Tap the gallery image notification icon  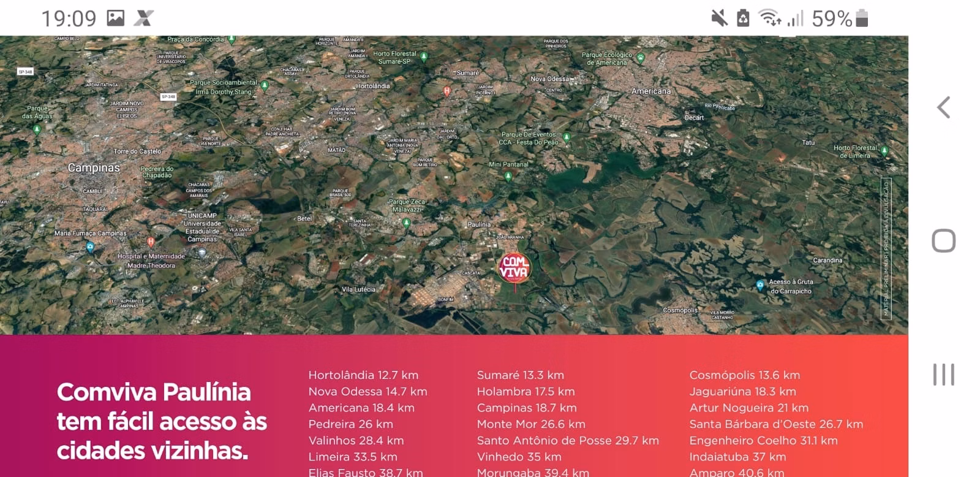tap(116, 18)
